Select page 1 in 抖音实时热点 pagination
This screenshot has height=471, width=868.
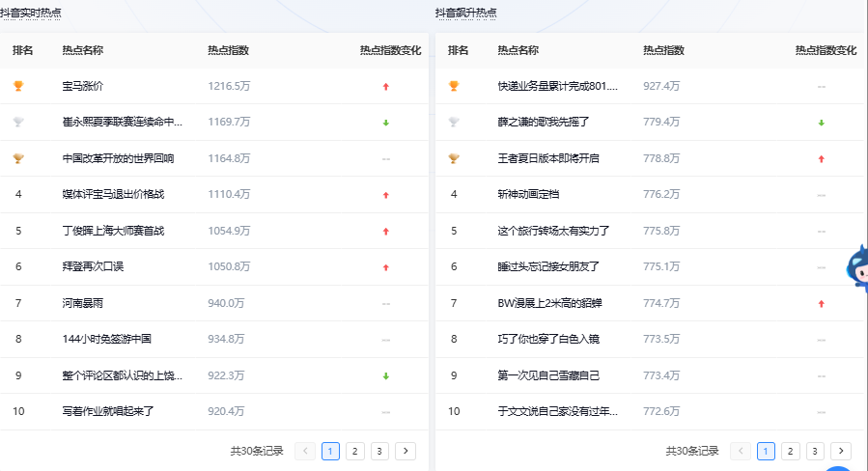coord(330,451)
